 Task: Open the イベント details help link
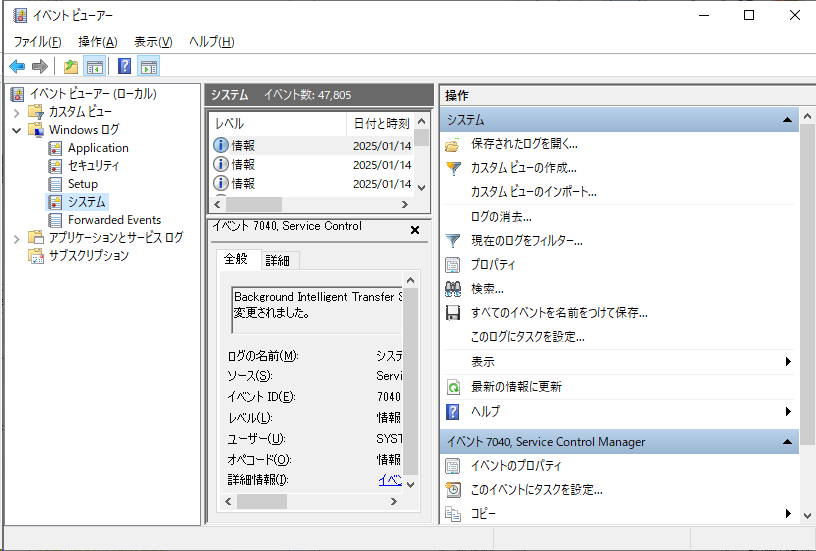click(x=390, y=480)
